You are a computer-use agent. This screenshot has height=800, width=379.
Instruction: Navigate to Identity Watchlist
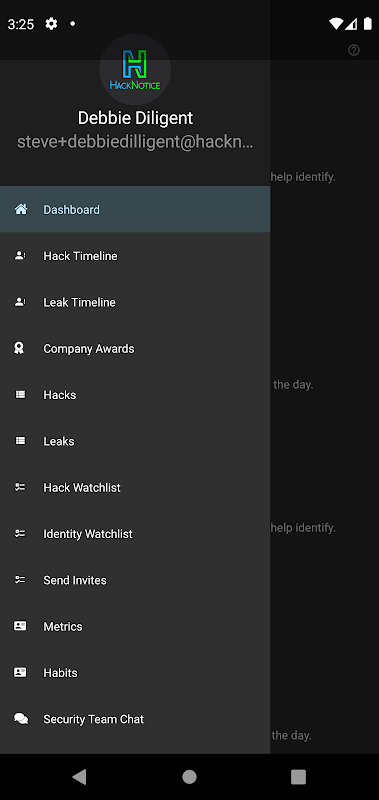click(x=135, y=534)
